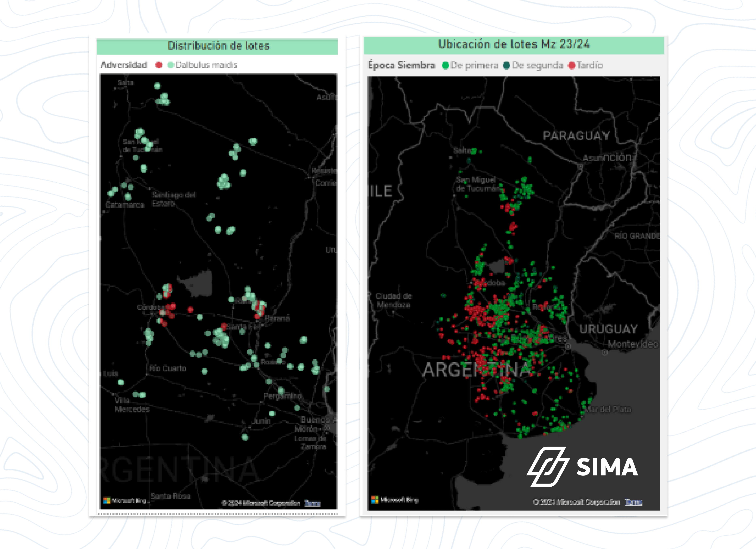This screenshot has height=549, width=756.
Task: Click the Río Cuarto label on left map
Action: pos(168,368)
